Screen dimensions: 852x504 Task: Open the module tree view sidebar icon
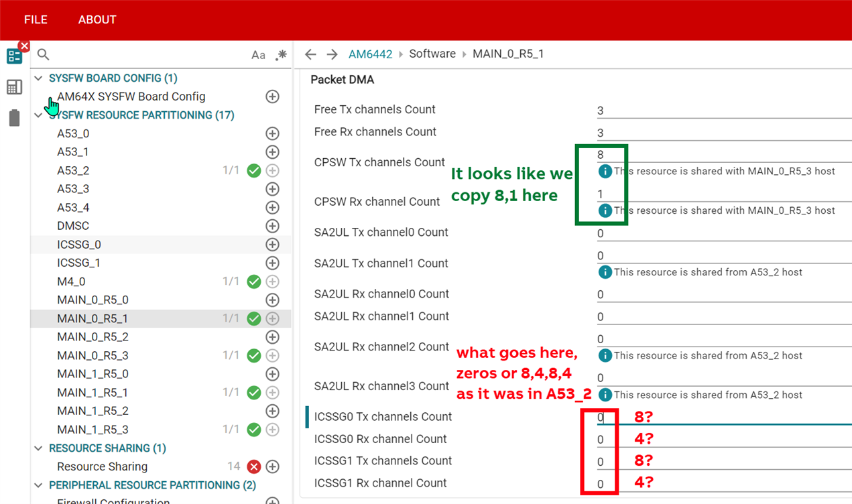(x=14, y=56)
